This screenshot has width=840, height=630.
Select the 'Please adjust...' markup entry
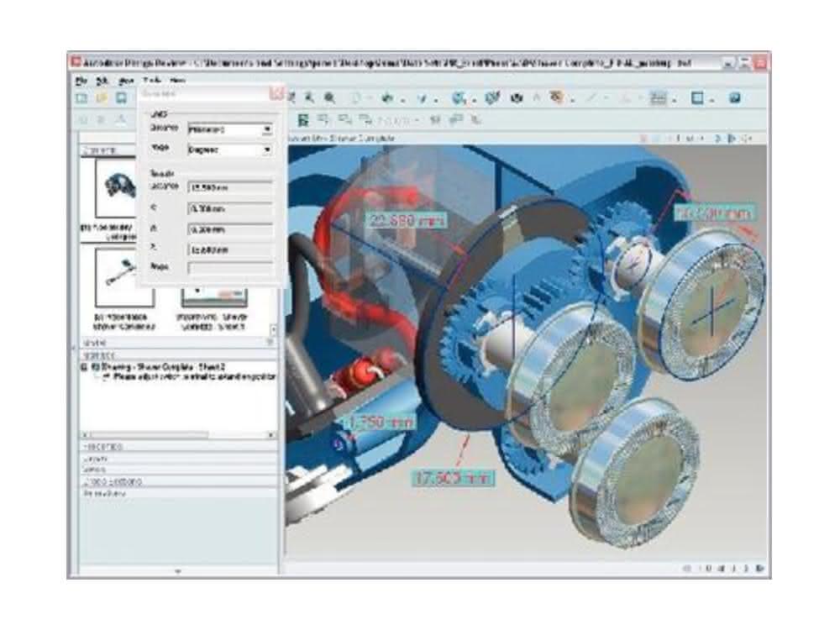click(x=189, y=377)
